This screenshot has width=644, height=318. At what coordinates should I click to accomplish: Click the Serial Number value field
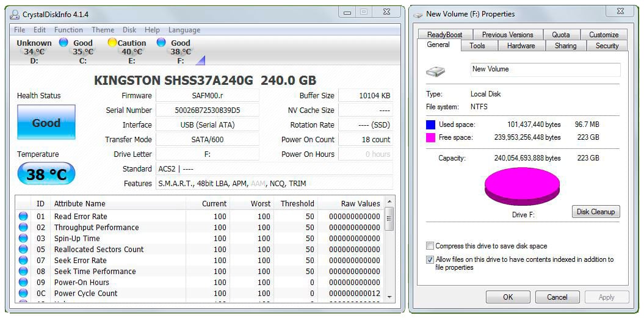tap(208, 110)
